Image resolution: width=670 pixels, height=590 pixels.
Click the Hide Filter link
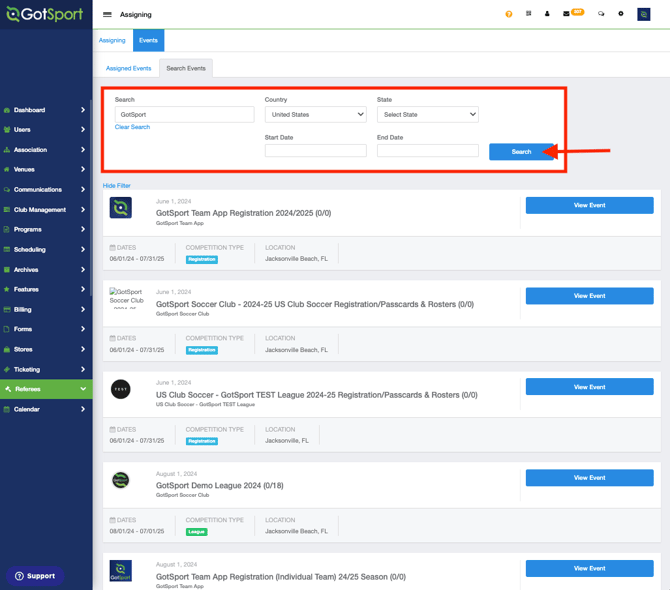tap(117, 185)
